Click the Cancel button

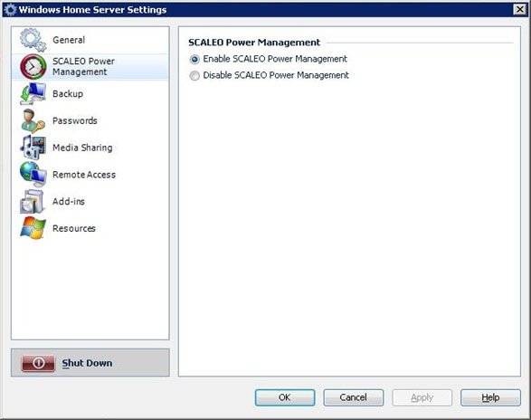click(353, 397)
